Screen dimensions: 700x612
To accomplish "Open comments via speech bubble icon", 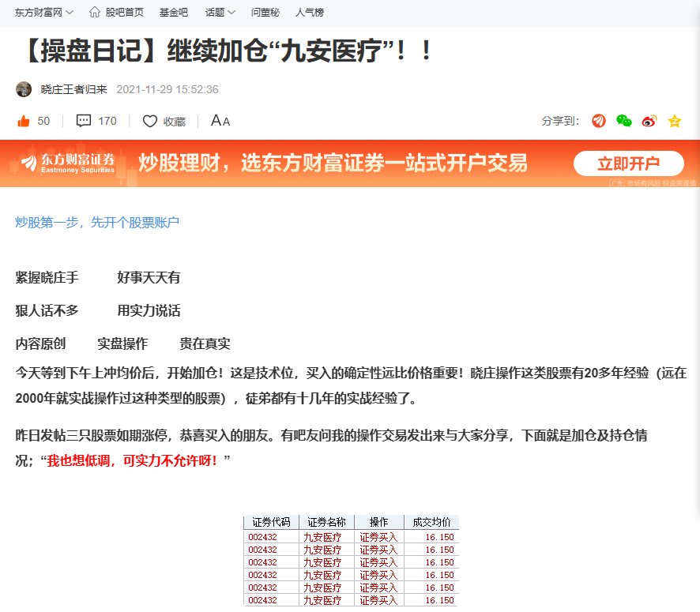I will point(84,121).
